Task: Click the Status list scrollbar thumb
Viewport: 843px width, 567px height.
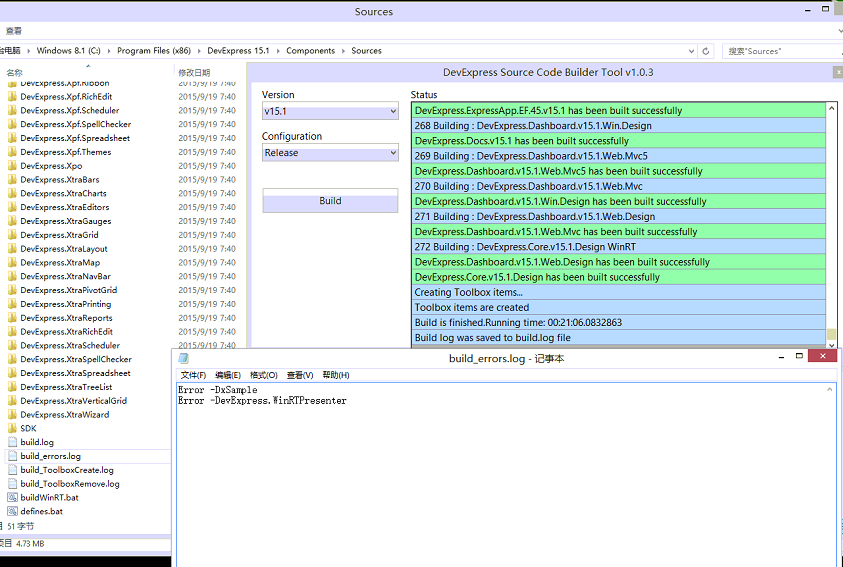Action: pos(832,334)
